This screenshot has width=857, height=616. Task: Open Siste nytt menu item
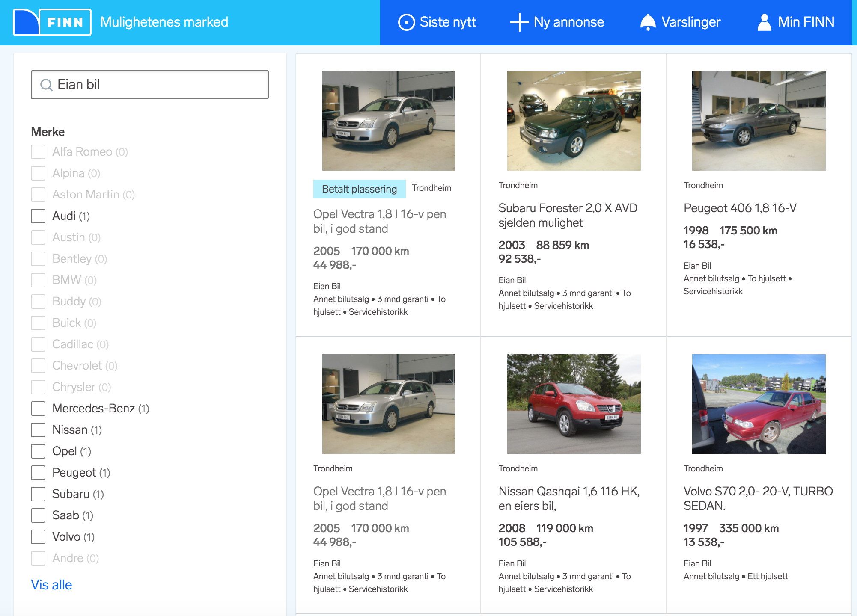437,22
